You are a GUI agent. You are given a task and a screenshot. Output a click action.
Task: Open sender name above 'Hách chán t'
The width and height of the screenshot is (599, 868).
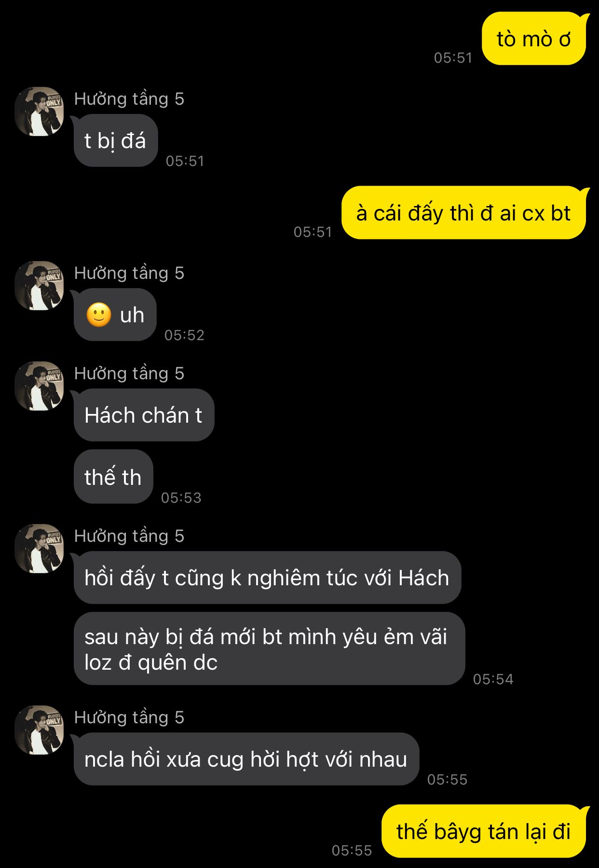click(129, 373)
